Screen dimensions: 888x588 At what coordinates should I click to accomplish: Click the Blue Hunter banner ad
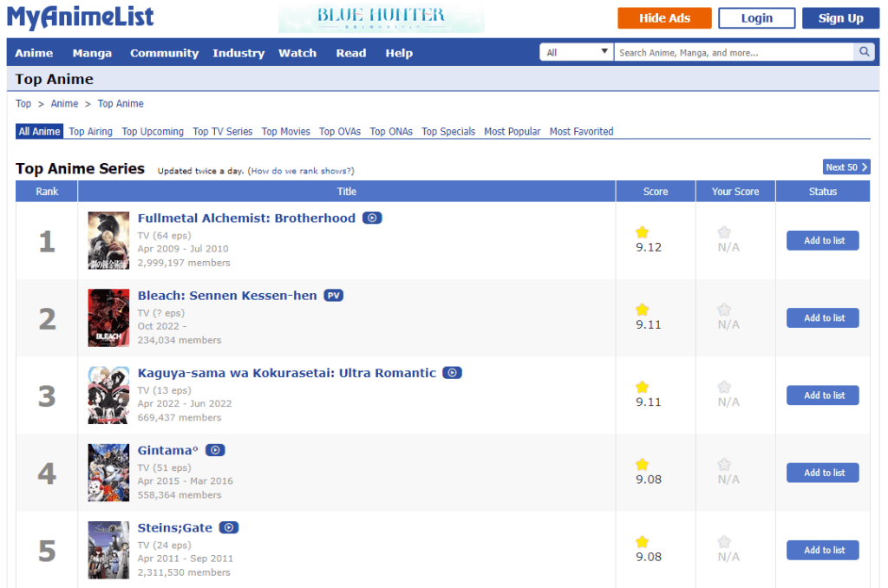tap(381, 18)
